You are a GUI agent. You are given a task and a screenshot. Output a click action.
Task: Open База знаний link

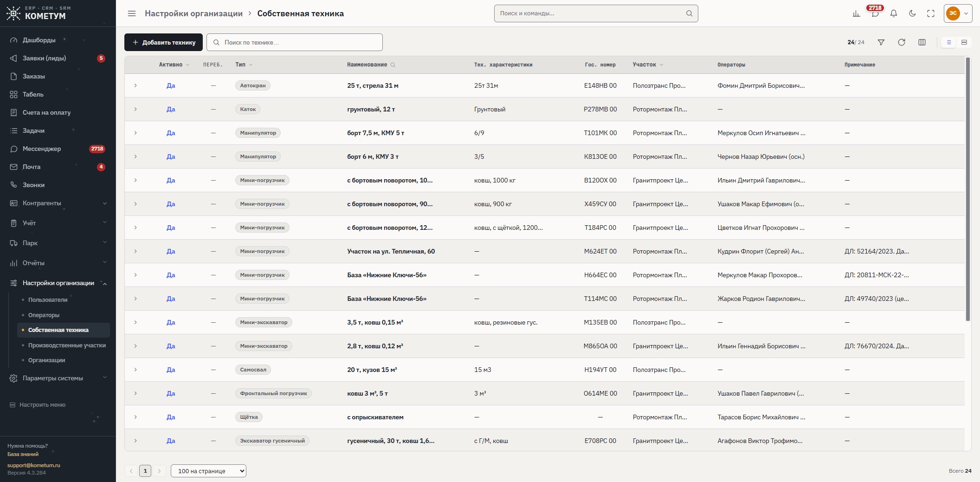click(x=23, y=454)
